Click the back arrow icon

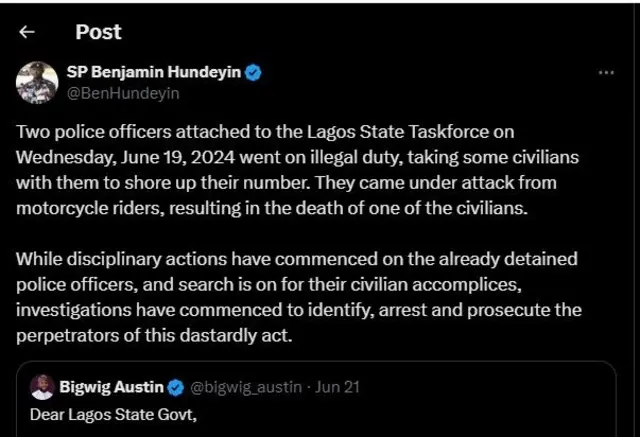pos(27,32)
